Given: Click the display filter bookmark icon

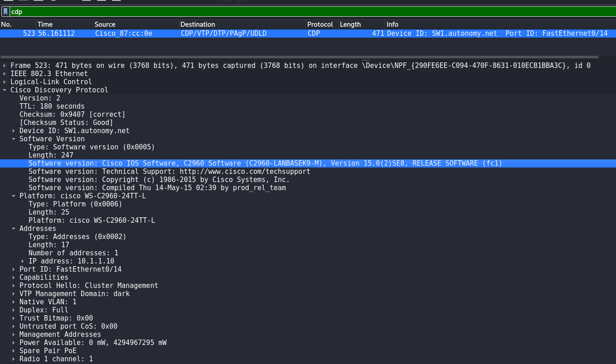Looking at the screenshot, I should (5, 12).
